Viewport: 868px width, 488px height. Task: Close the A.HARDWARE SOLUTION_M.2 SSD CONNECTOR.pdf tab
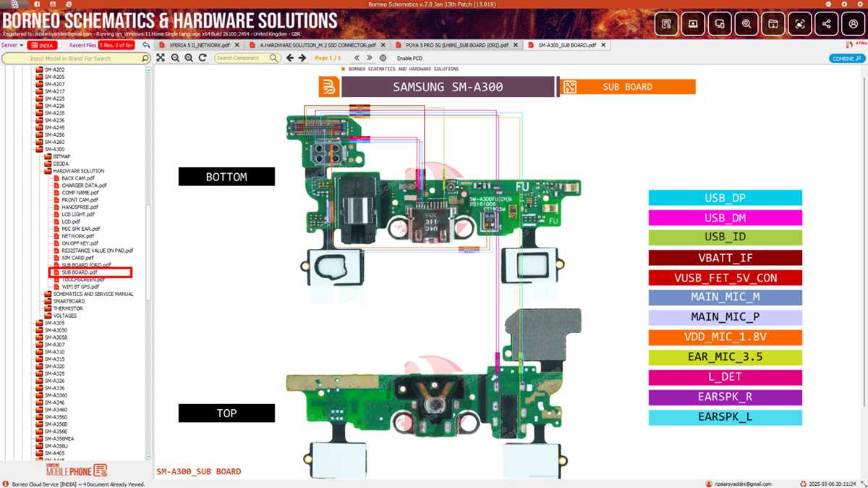click(383, 45)
